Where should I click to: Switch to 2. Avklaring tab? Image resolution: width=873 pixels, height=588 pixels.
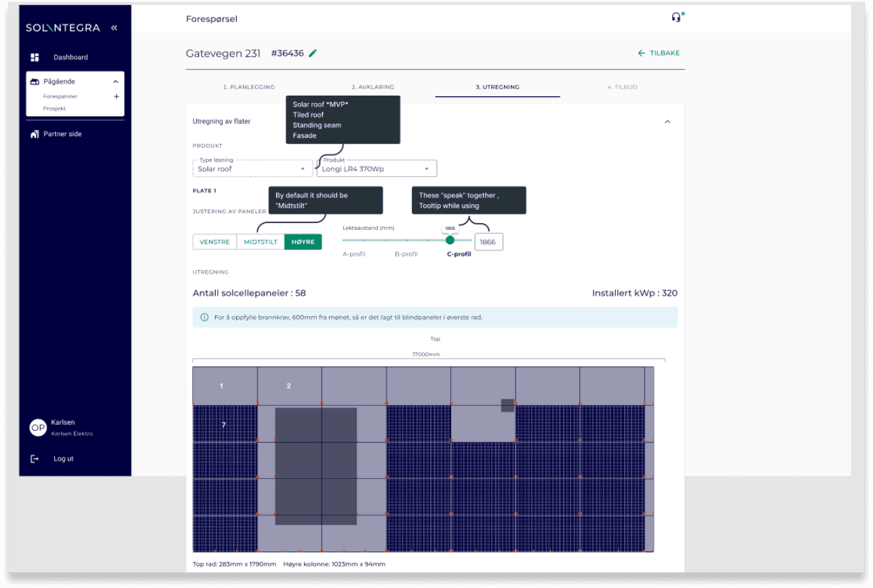[x=372, y=87]
